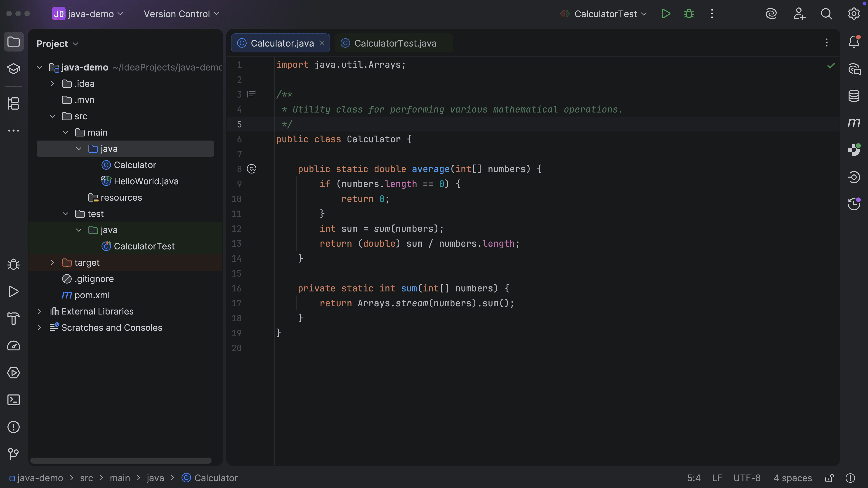This screenshot has width=868, height=488.
Task: Run CalculatorTest with the green play button
Action: 666,14
